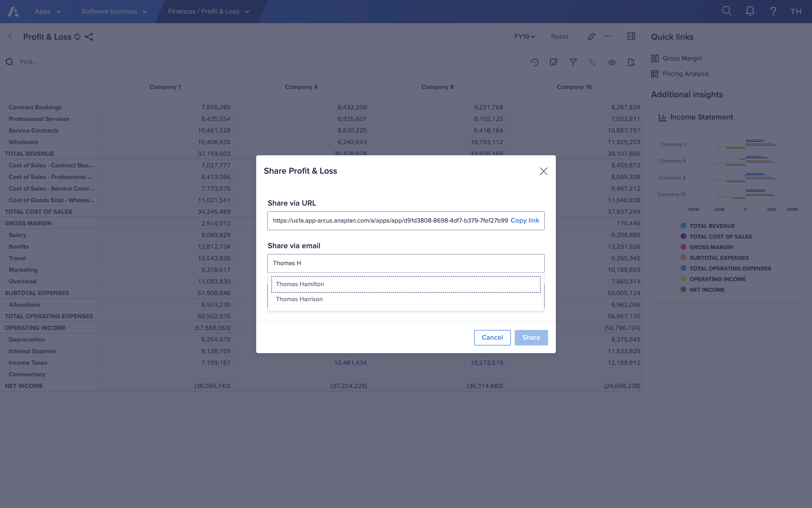Click the Cancel button
Screen dimensions: 812x508
tap(492, 337)
